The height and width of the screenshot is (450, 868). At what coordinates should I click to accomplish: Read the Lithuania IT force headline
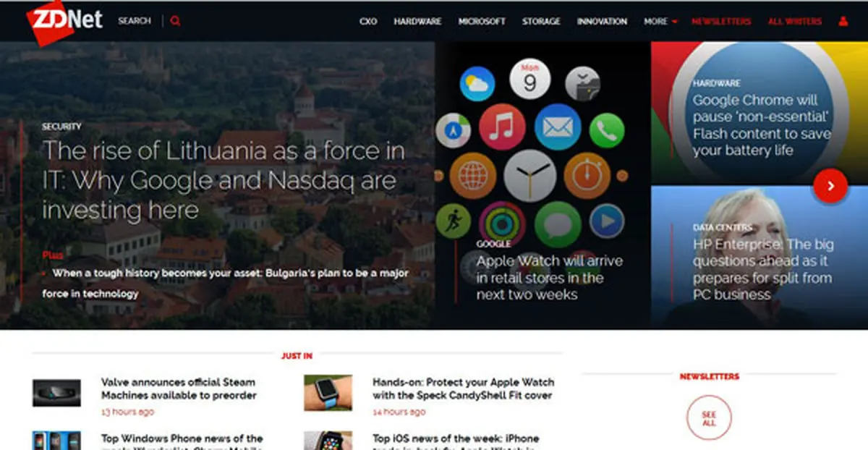[x=223, y=180]
